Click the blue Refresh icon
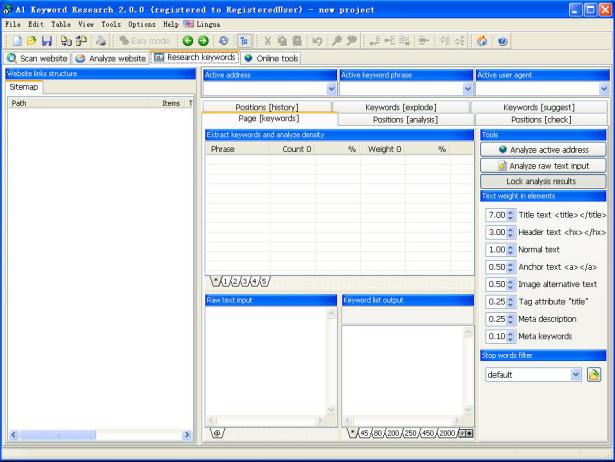 click(224, 41)
